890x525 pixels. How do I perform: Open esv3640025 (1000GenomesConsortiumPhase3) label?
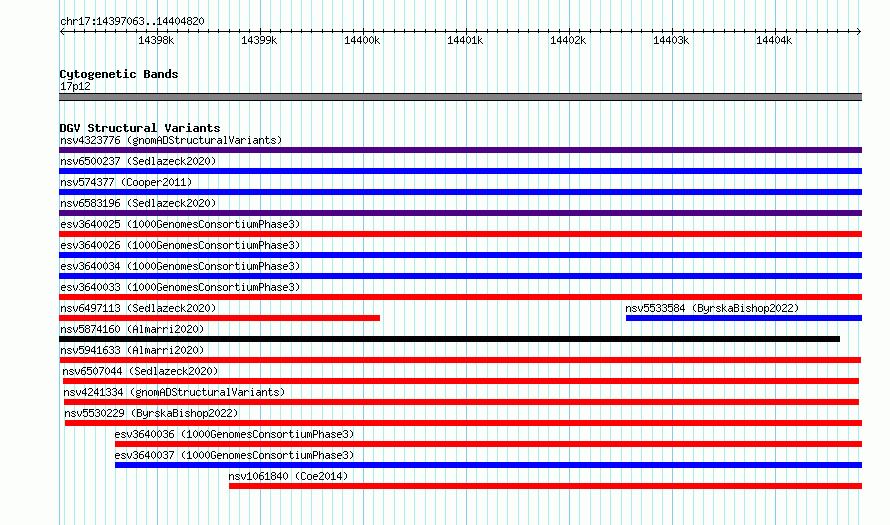click(180, 224)
